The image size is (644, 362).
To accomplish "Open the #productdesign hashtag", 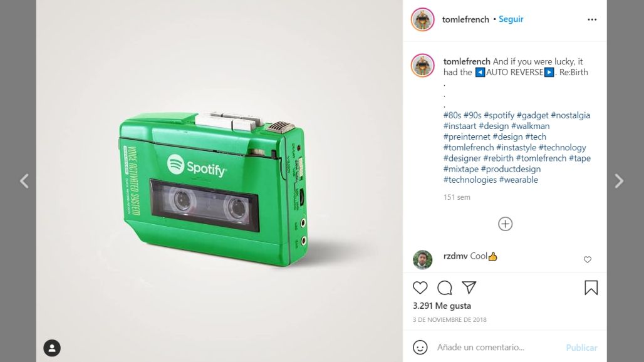I will coord(511,169).
